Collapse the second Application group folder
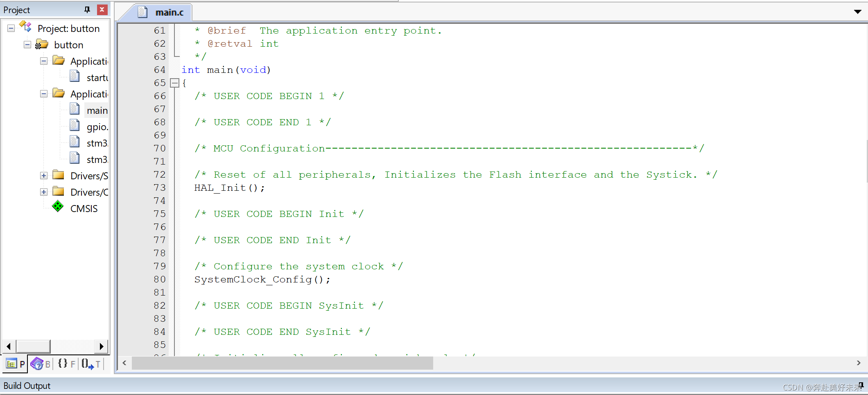 coord(44,94)
